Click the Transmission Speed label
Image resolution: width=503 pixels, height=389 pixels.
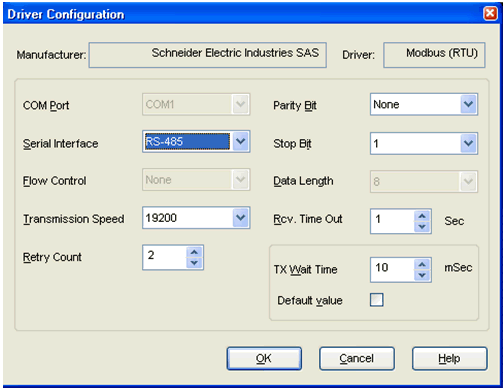74,219
